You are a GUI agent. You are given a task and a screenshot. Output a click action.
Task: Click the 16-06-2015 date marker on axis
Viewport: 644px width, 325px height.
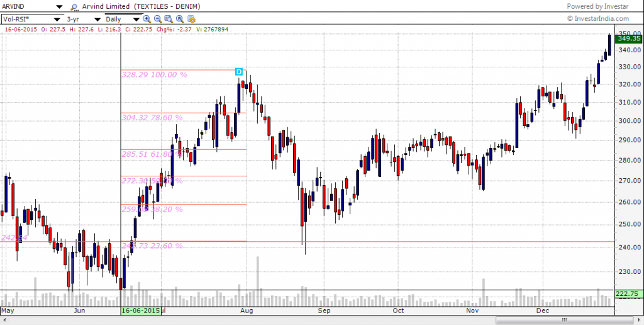140,311
